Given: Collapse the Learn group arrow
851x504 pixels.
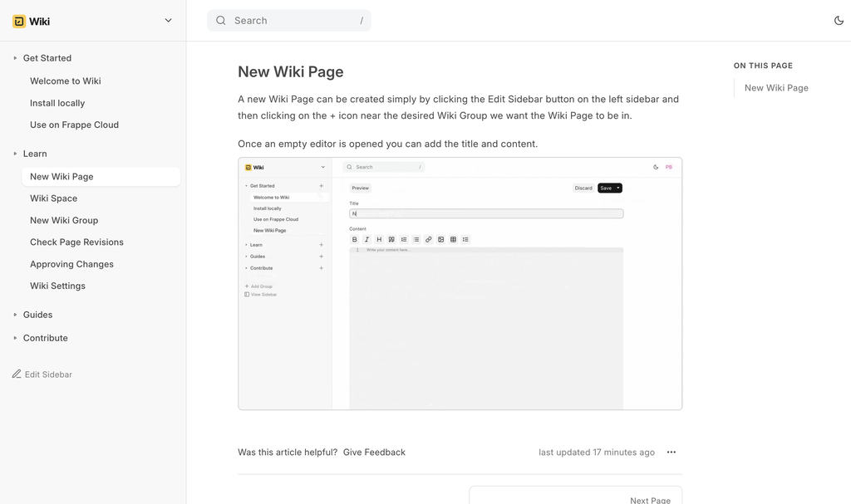Looking at the screenshot, I should (x=15, y=154).
